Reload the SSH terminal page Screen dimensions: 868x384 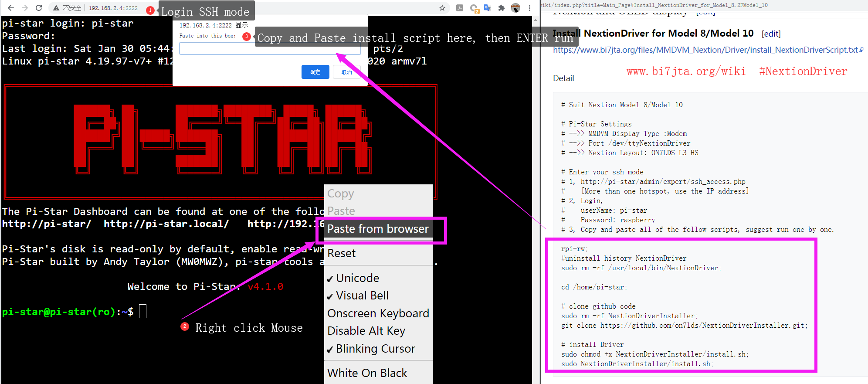(x=39, y=8)
